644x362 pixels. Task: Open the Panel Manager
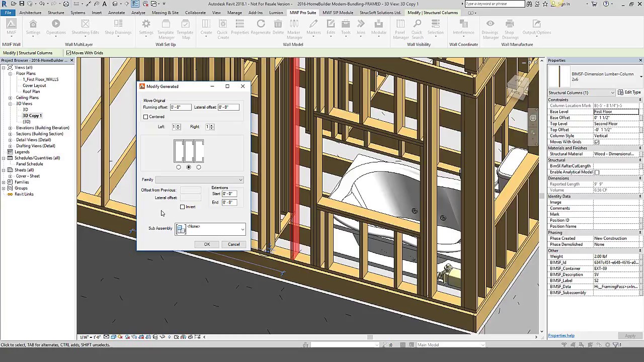pos(400,29)
